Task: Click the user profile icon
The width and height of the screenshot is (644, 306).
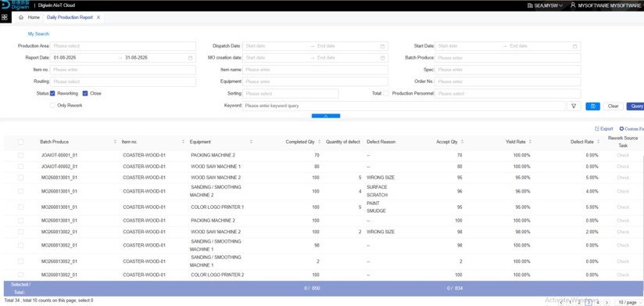Action: pos(573,5)
